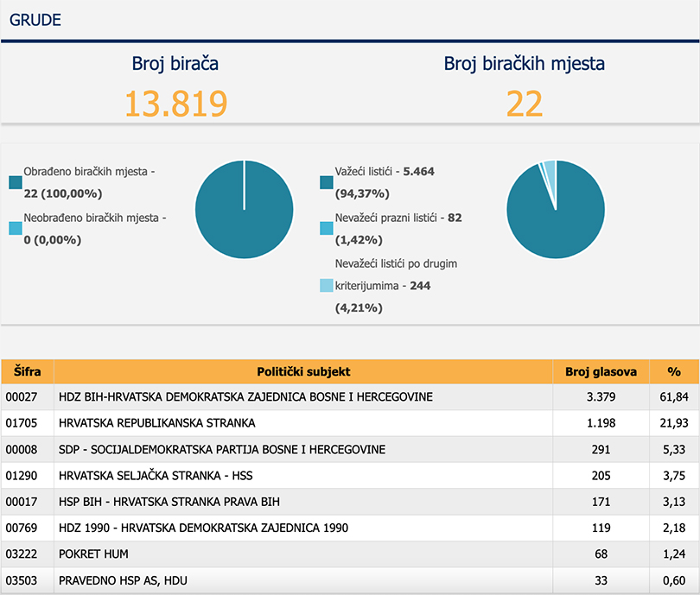This screenshot has width=700, height=595.
Task: Select 'HDZ 1990 - HRVATSKA DEMOKRATSKA ZAJEDNICA 1990' name
Action: 203,528
